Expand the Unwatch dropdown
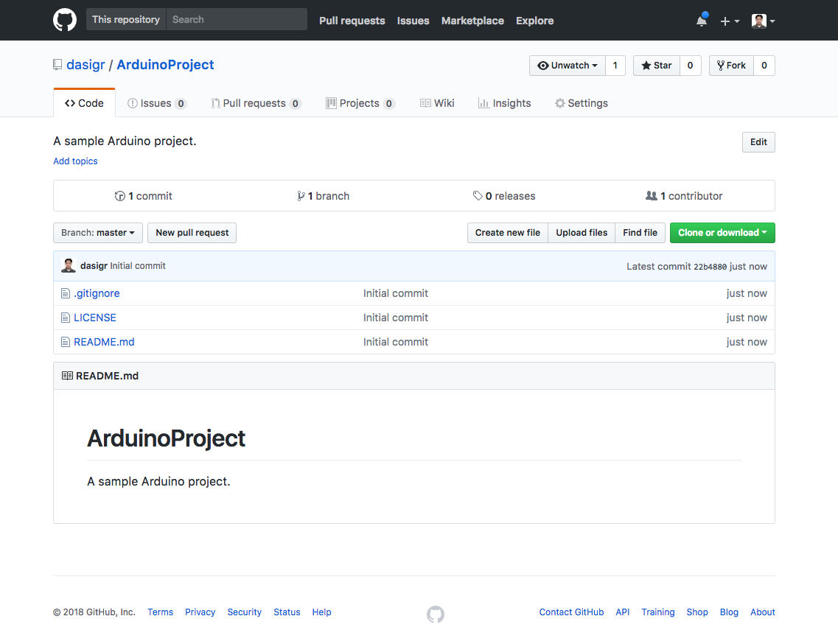Screen dimensions: 838x644 coord(568,65)
